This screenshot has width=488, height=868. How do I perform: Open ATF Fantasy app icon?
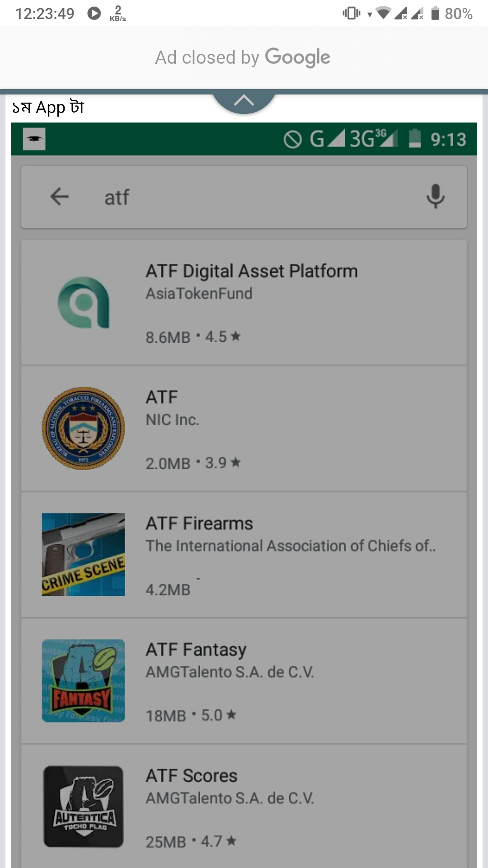point(84,680)
